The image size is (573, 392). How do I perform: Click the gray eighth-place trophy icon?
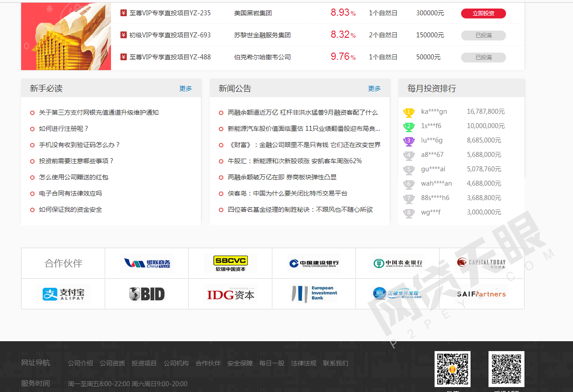pos(409,213)
